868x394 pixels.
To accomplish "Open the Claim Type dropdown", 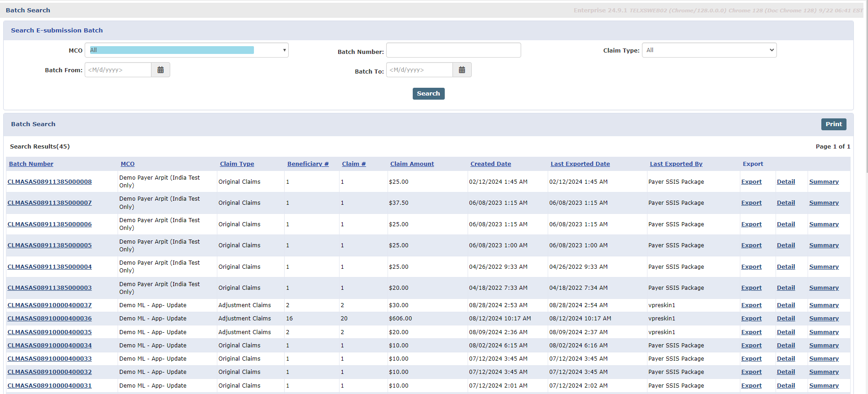I will (709, 50).
